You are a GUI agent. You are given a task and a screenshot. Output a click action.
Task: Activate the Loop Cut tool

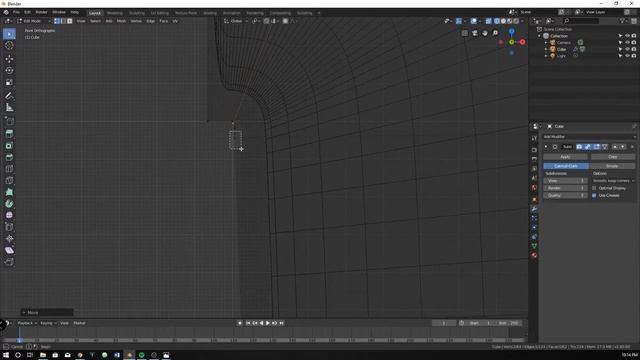tap(9, 169)
